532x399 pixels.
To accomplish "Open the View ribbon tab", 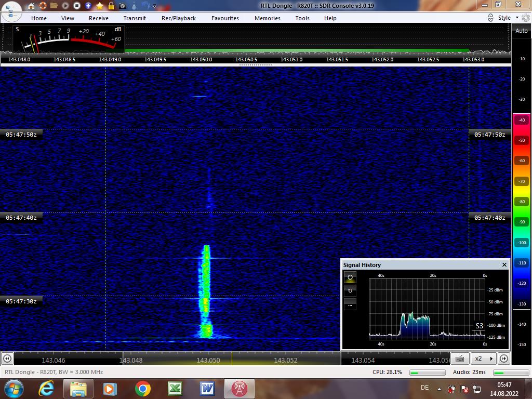I will point(68,18).
